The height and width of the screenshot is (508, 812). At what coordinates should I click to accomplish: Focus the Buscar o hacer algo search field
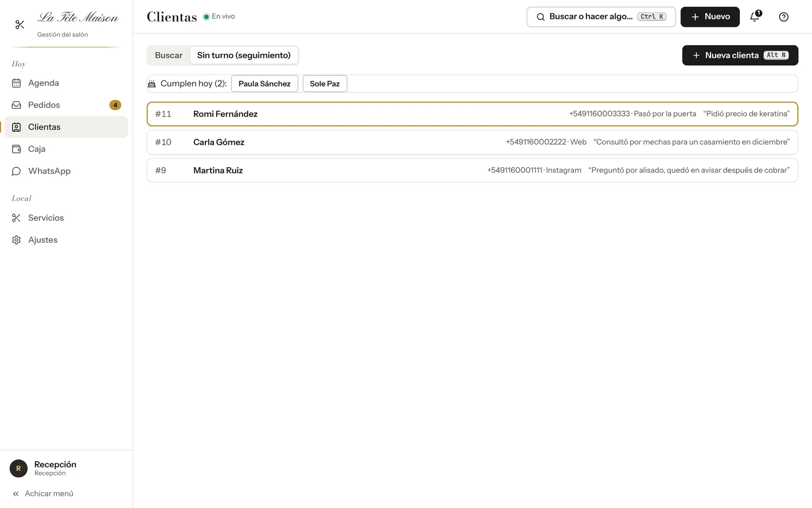601,17
